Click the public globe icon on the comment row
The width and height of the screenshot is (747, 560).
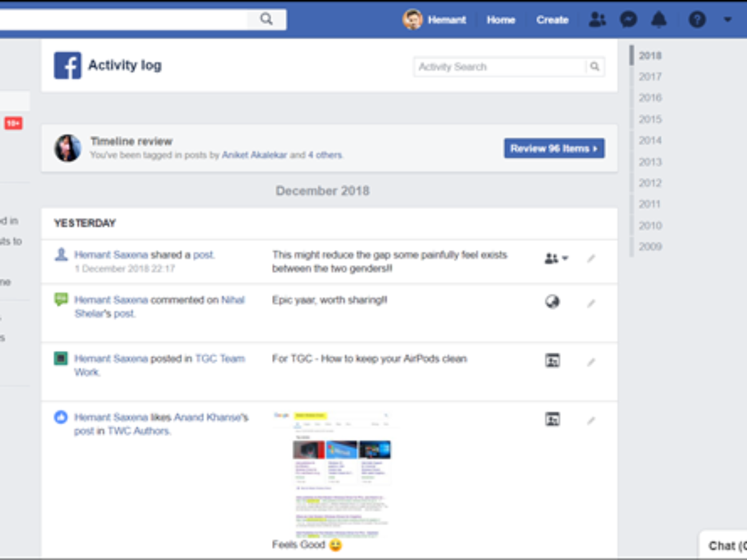(x=552, y=302)
